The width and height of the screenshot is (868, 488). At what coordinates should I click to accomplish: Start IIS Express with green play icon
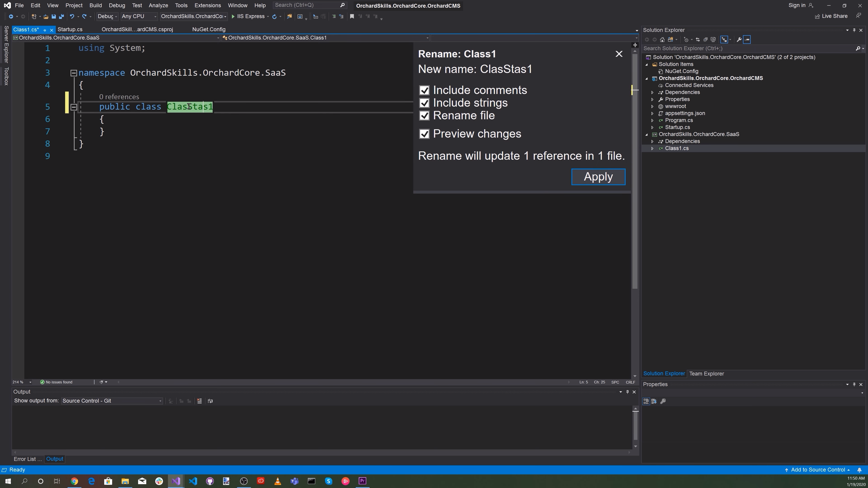click(x=233, y=16)
